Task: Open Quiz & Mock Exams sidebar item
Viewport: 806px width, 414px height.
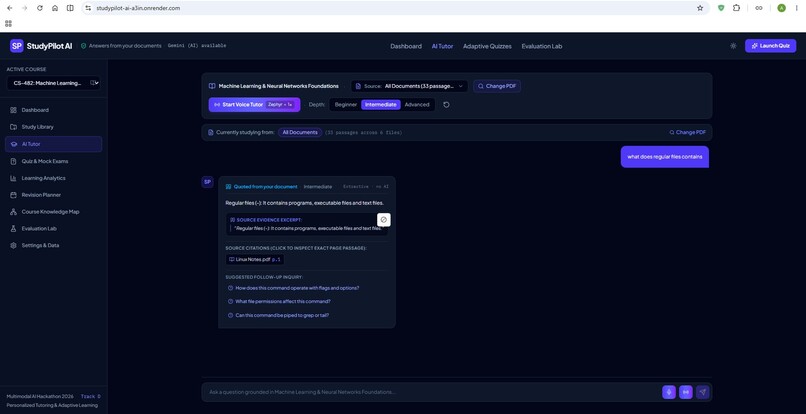Action: point(53,161)
